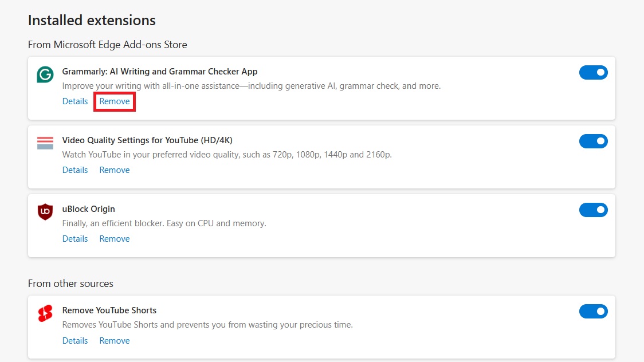Click the Remove YouTube Shorts icon
The height and width of the screenshot is (362, 644).
pos(45,313)
